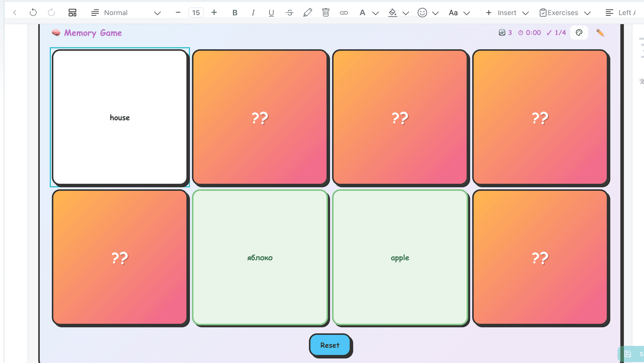Viewport: 644px width, 363px height.
Task: Select the highlighter pen tool
Action: [x=307, y=13]
